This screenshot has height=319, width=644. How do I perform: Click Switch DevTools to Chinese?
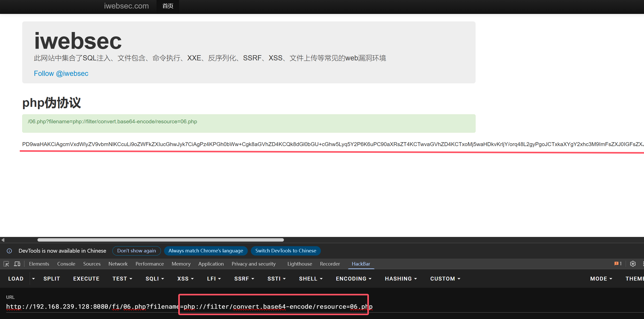285,251
